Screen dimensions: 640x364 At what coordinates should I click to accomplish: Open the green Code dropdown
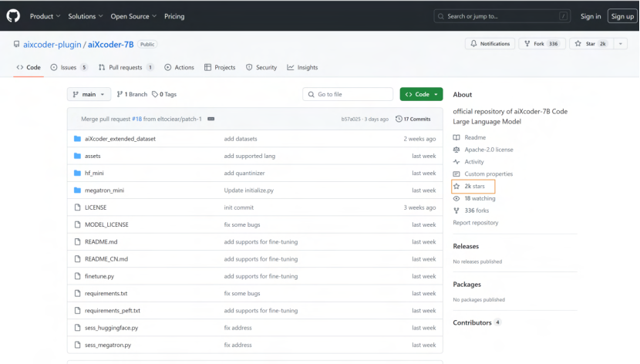point(421,94)
